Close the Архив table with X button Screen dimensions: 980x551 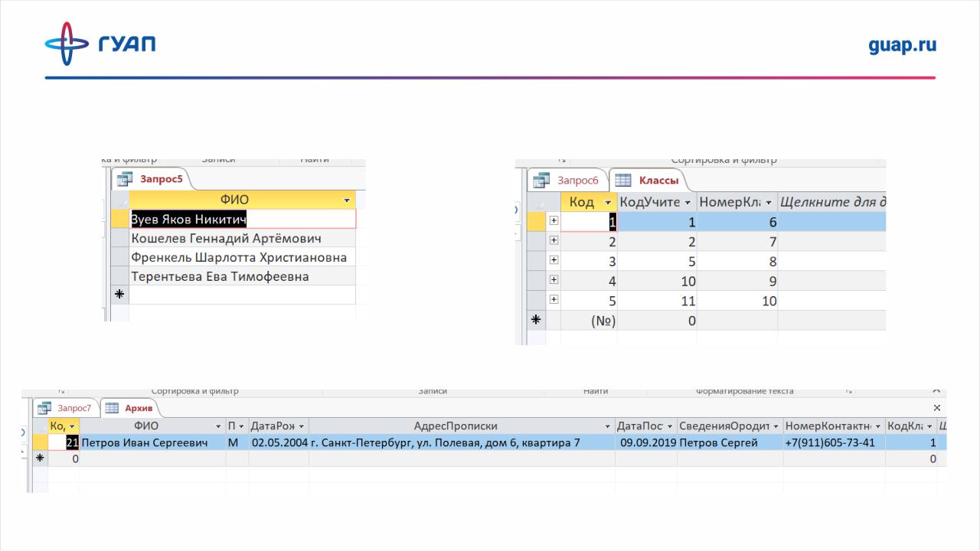[937, 408]
